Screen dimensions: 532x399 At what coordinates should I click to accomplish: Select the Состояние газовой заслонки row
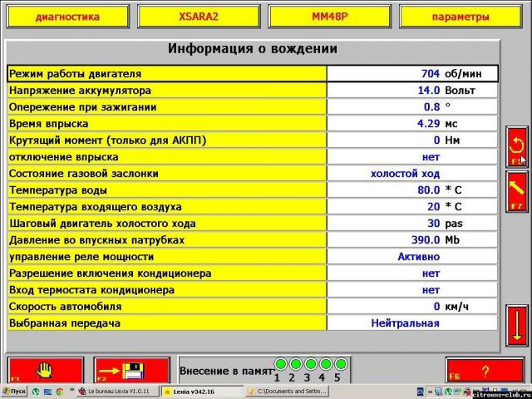coord(253,174)
